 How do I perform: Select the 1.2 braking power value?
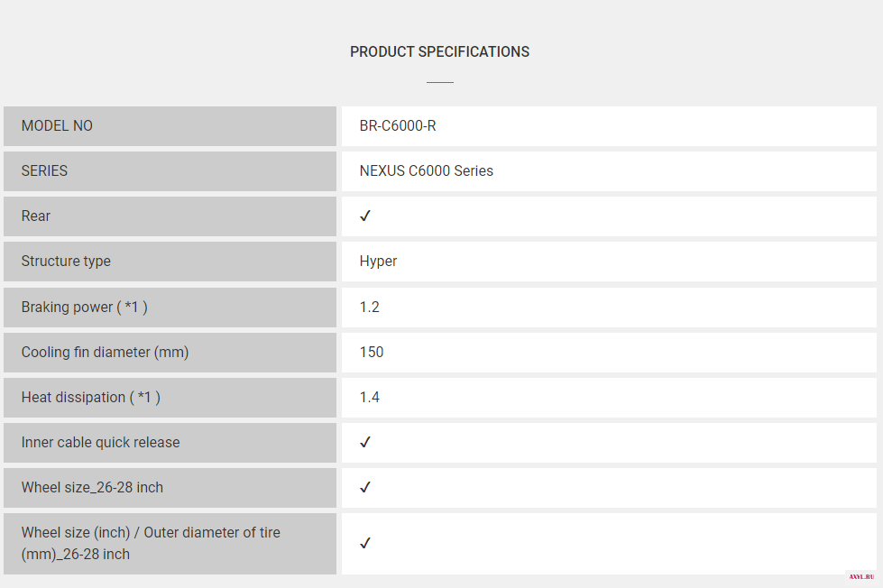(x=370, y=307)
